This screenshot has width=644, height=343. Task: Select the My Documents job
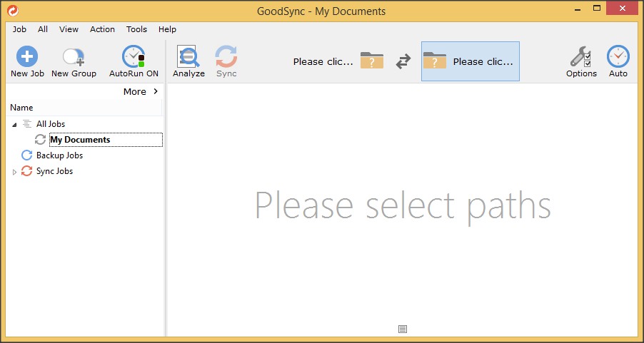pyautogui.click(x=80, y=140)
